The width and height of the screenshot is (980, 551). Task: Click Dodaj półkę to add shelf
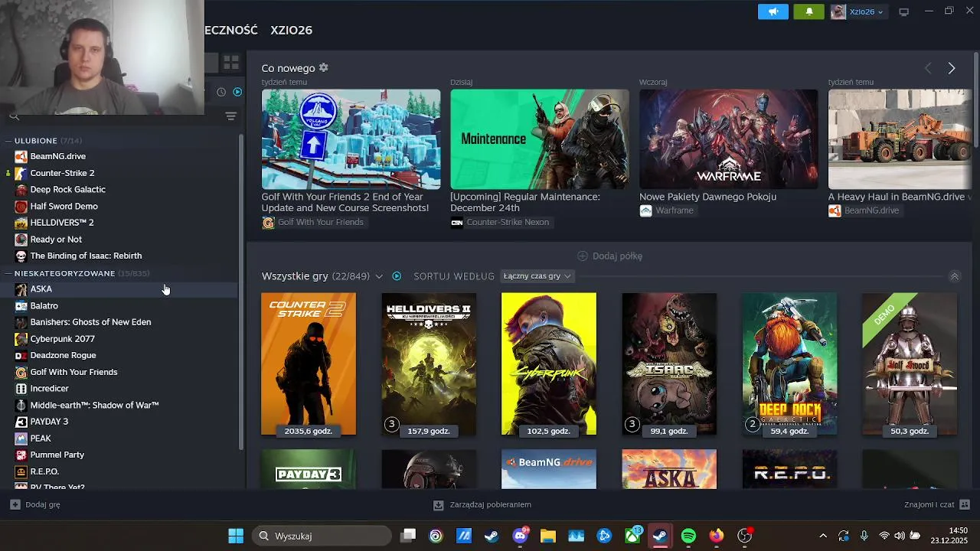tap(609, 256)
